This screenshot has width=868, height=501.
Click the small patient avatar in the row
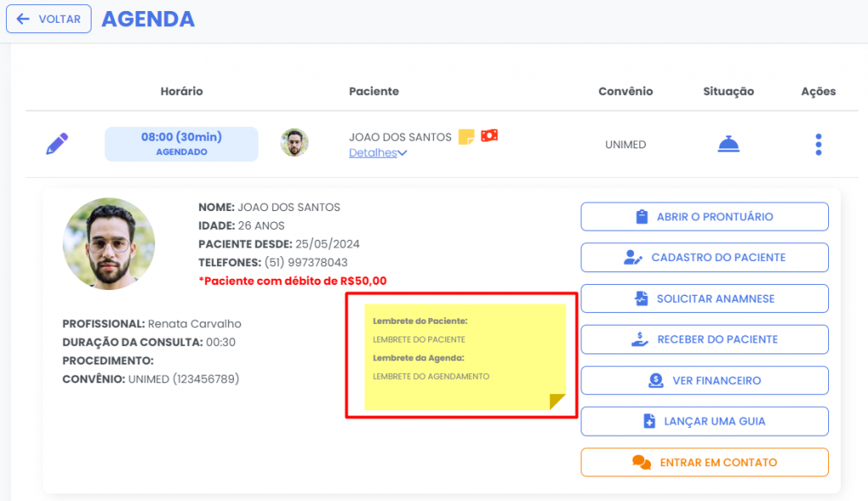tap(294, 142)
